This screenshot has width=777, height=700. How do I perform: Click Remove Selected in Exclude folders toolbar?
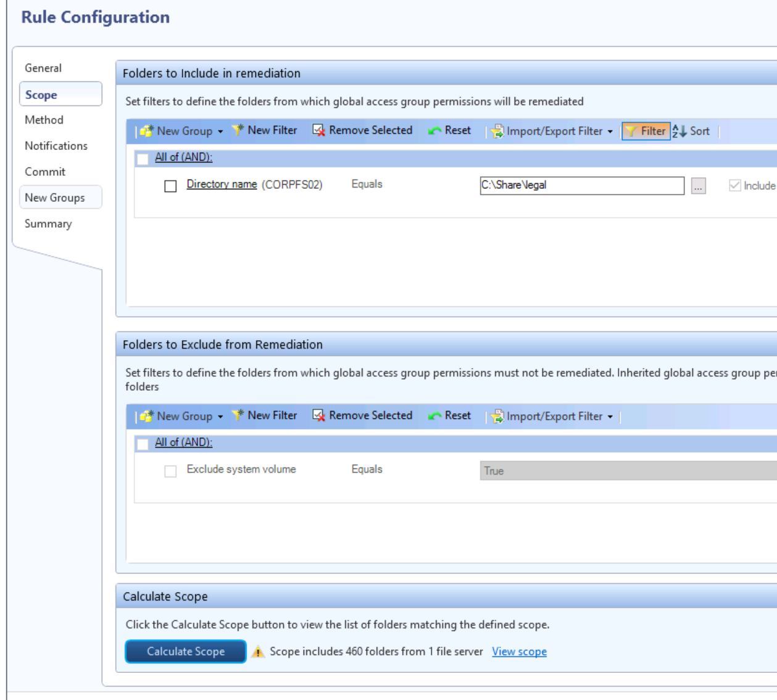pos(362,415)
